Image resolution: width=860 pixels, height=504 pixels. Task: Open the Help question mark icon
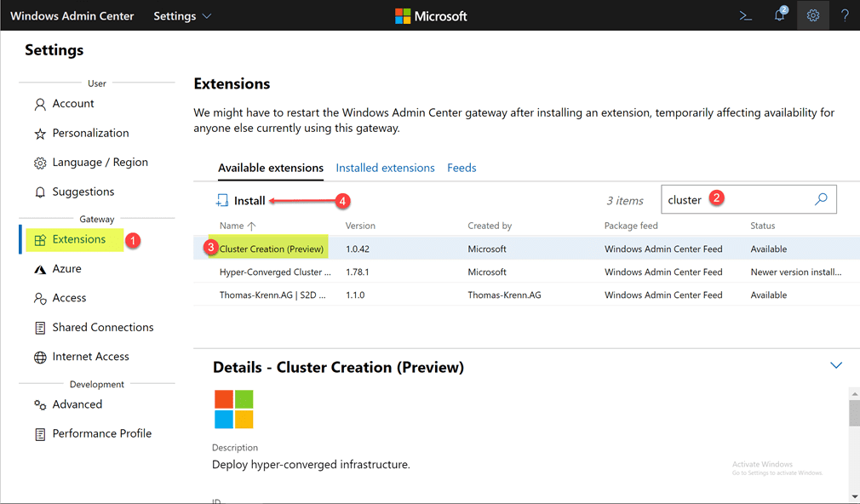(x=845, y=15)
